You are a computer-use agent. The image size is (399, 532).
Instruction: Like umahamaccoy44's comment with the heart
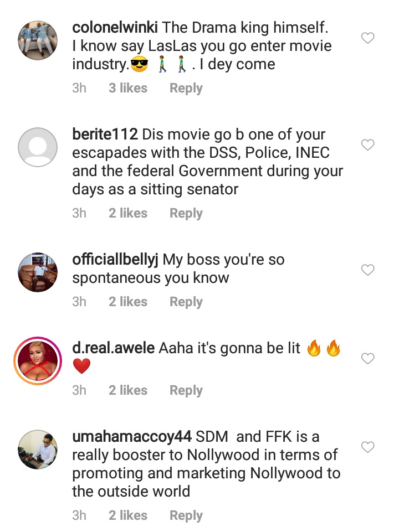[367, 447]
